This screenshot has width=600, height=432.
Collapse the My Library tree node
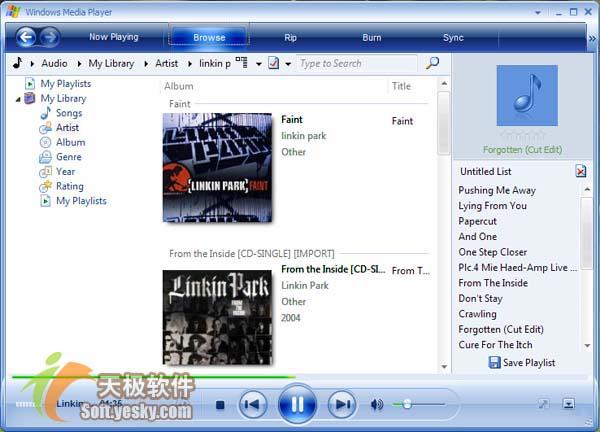click(x=18, y=99)
